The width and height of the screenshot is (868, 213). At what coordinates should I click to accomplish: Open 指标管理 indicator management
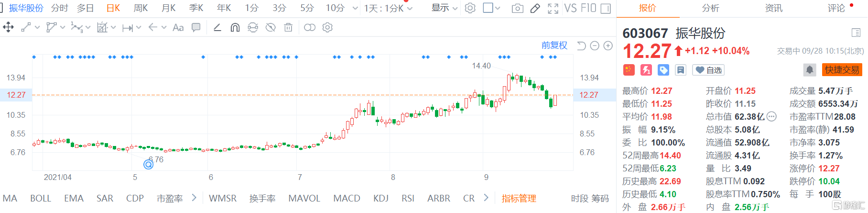tap(519, 198)
